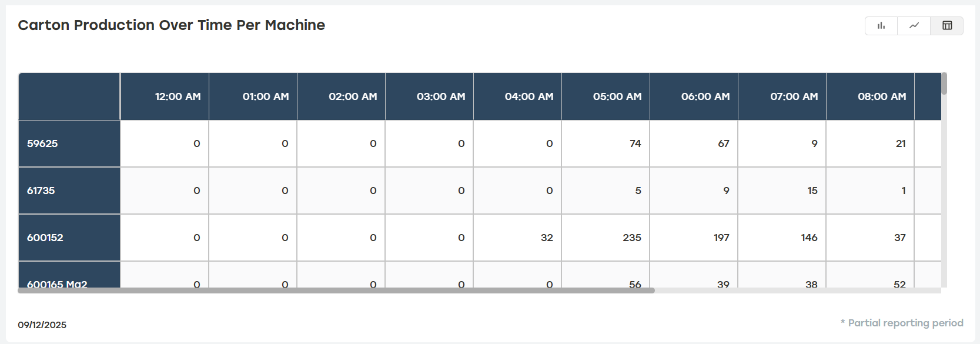
Task: Select machine row labeled 59625
Action: (x=69, y=143)
